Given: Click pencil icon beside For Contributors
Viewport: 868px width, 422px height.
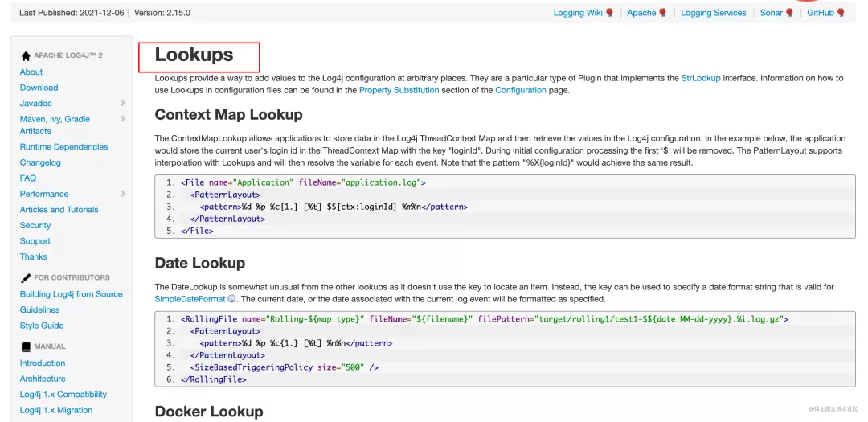Looking at the screenshot, I should coord(26,278).
